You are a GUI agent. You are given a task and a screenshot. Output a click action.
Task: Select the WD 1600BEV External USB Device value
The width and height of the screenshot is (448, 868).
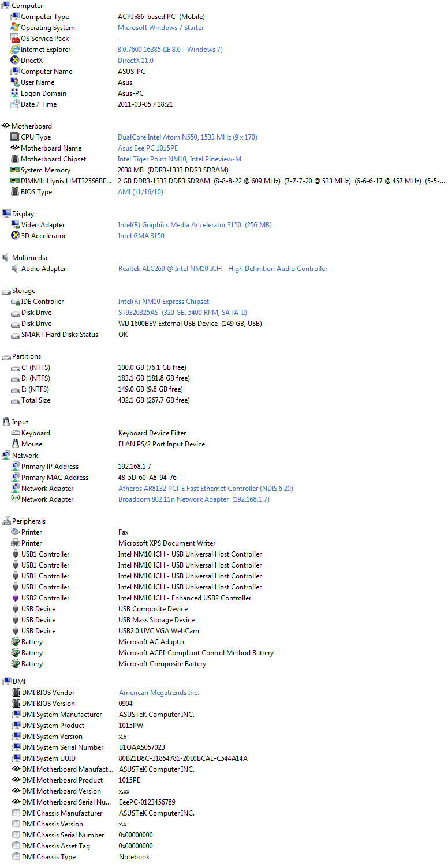click(190, 323)
